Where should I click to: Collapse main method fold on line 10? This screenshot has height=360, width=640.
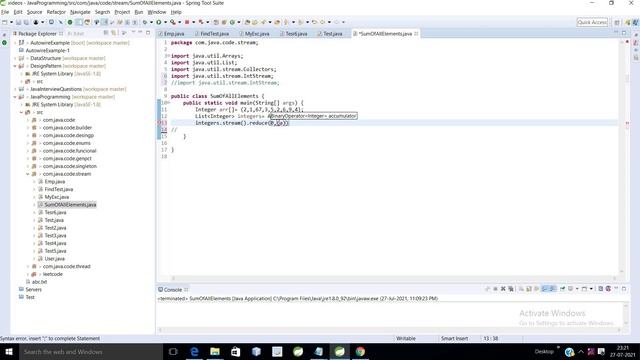(x=169, y=103)
